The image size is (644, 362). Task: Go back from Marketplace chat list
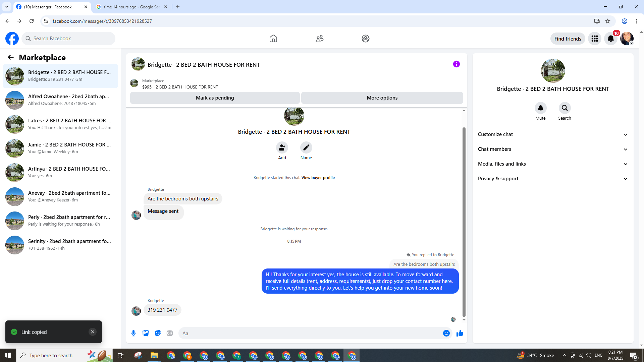point(11,57)
